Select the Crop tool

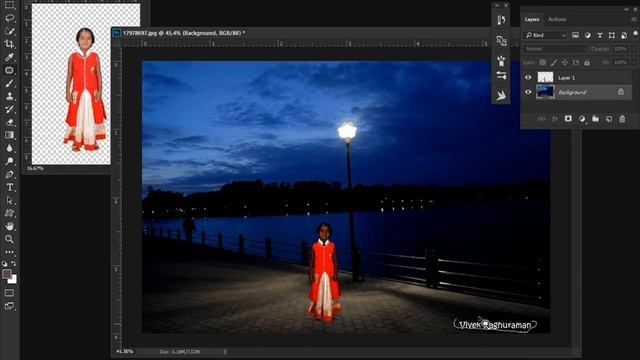point(9,44)
